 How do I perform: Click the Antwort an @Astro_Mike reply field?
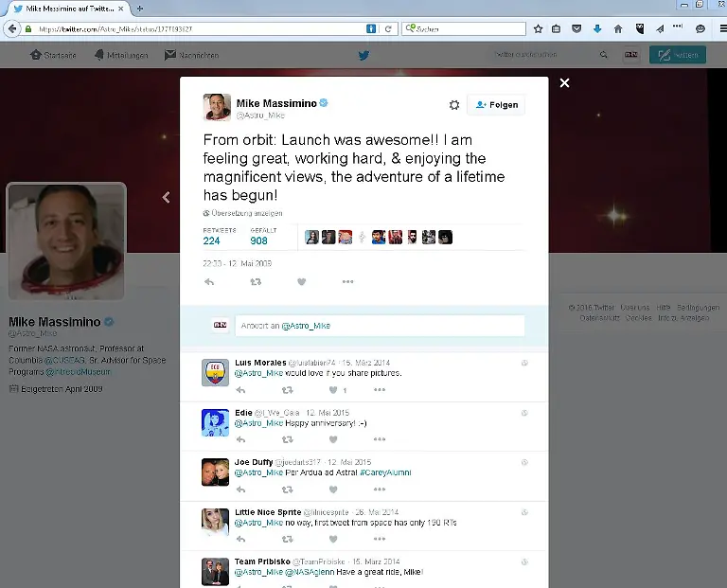coord(379,325)
